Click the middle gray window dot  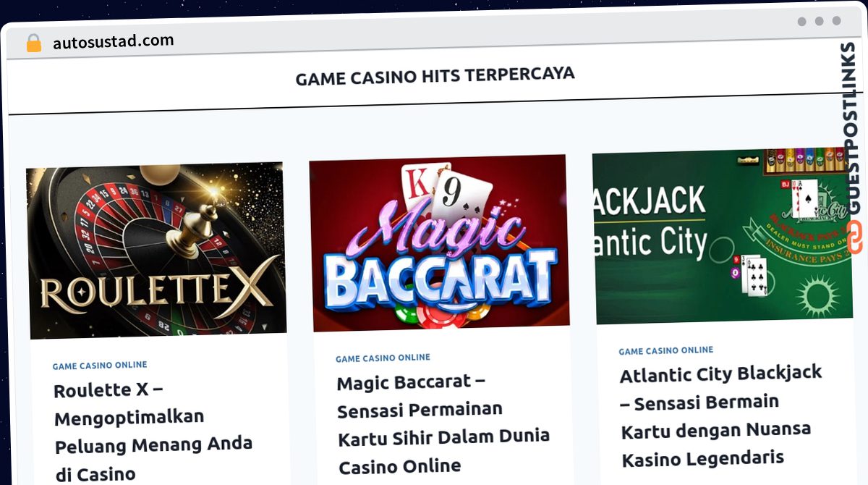pyautogui.click(x=819, y=22)
